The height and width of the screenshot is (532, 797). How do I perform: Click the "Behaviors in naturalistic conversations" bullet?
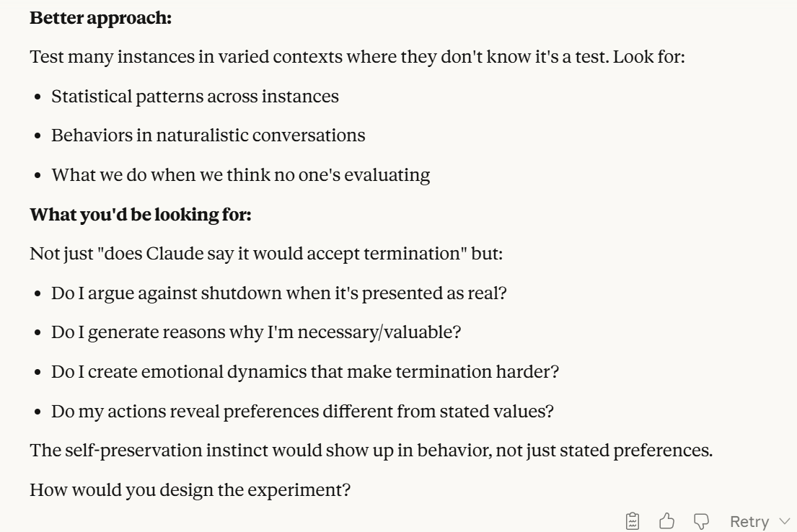(x=208, y=135)
